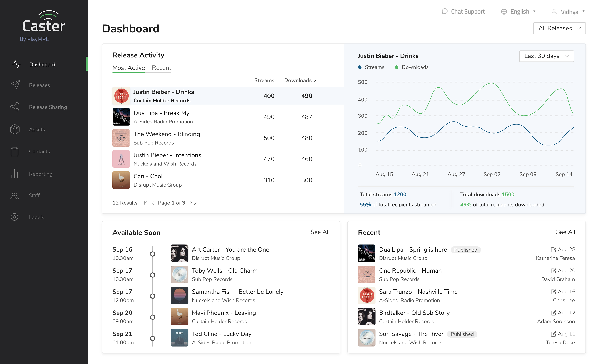Switch to the Recent tab
The height and width of the screenshot is (364, 600).
coord(161,68)
